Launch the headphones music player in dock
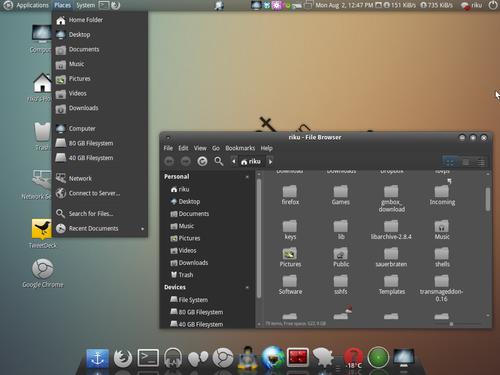This screenshot has width=500, height=375. coord(173,358)
